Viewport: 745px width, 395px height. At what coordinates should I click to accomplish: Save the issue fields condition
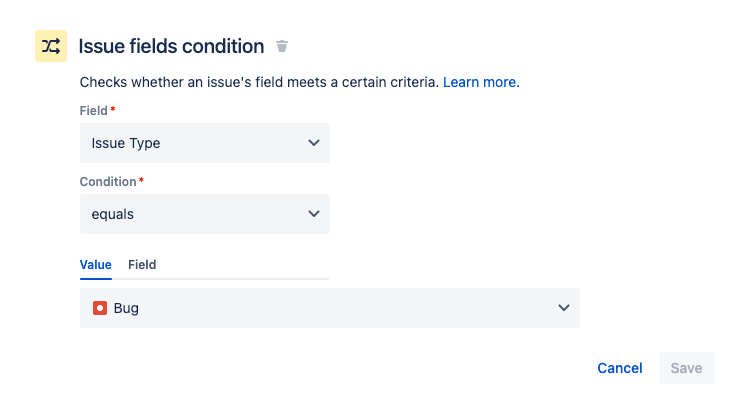pyautogui.click(x=687, y=368)
